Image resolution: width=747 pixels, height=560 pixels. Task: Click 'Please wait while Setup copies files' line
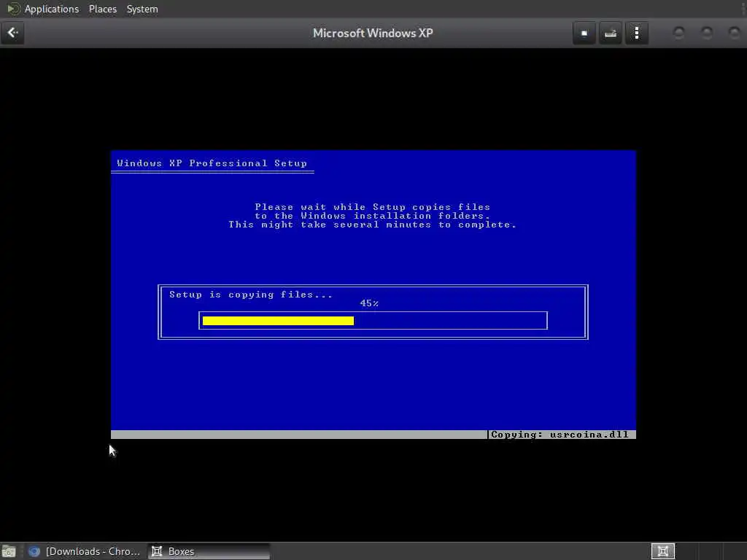coord(373,206)
